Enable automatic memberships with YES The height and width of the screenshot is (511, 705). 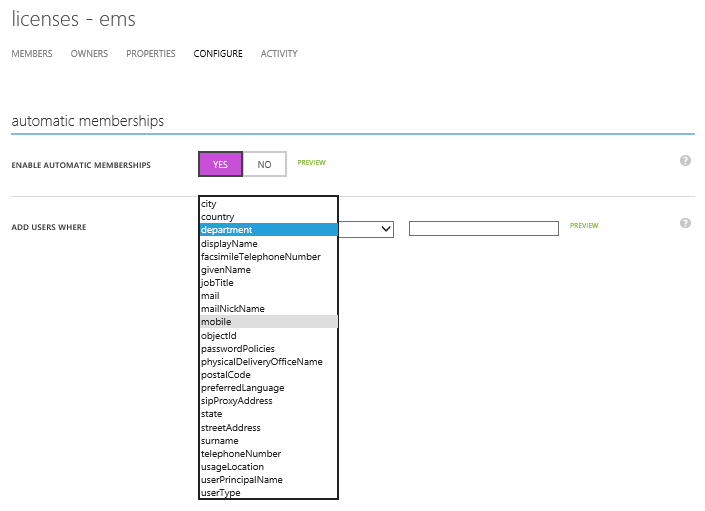pos(220,164)
